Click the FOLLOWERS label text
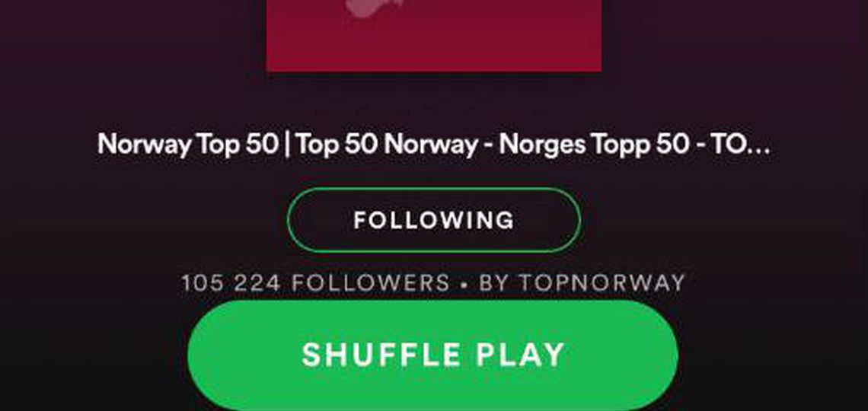 [370, 282]
